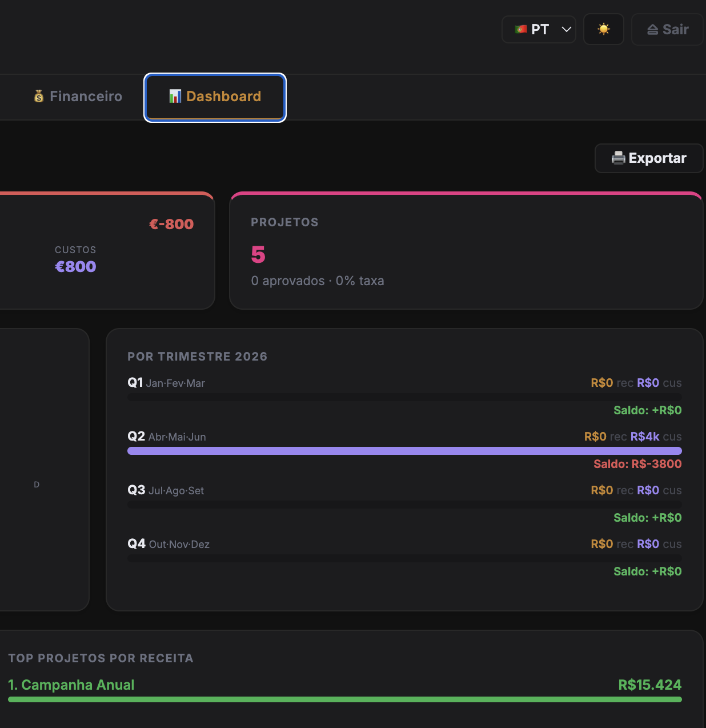Image resolution: width=706 pixels, height=728 pixels.
Task: Click the Q2 purple cost progress bar
Action: pyautogui.click(x=404, y=451)
